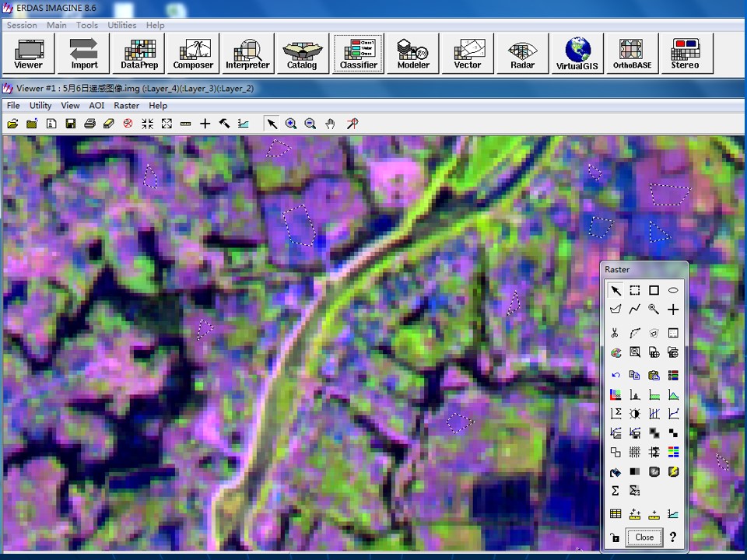This screenshot has height=560, width=747.
Task: Open the Session menu
Action: 22,25
